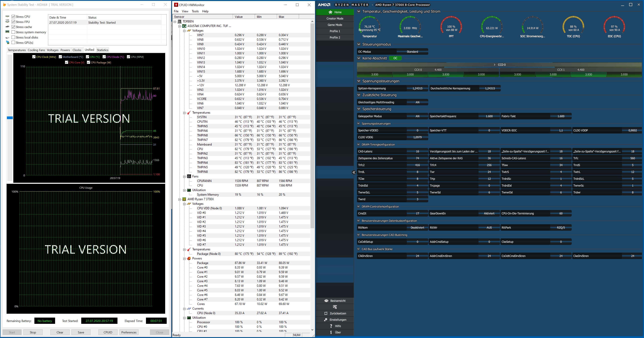The height and width of the screenshot is (338, 644).
Task: Click the Hilfe question mark icon
Action: 331,326
